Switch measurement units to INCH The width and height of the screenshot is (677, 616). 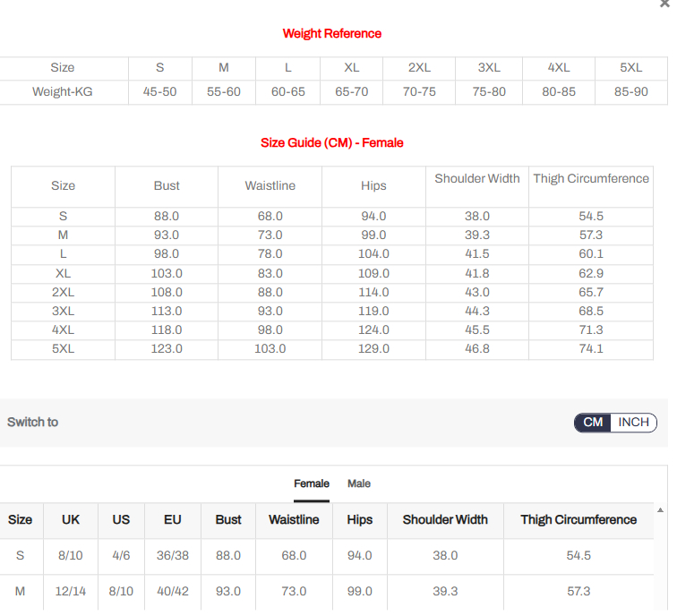pyautogui.click(x=634, y=423)
